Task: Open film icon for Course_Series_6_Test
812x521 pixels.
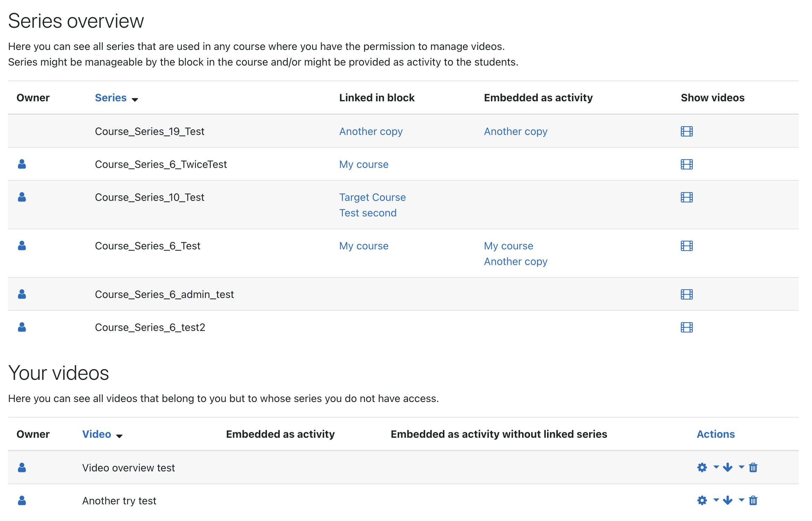Action: (x=686, y=246)
